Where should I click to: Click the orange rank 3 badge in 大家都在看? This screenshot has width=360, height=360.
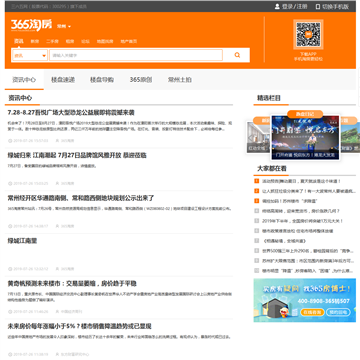pyautogui.click(x=256, y=201)
